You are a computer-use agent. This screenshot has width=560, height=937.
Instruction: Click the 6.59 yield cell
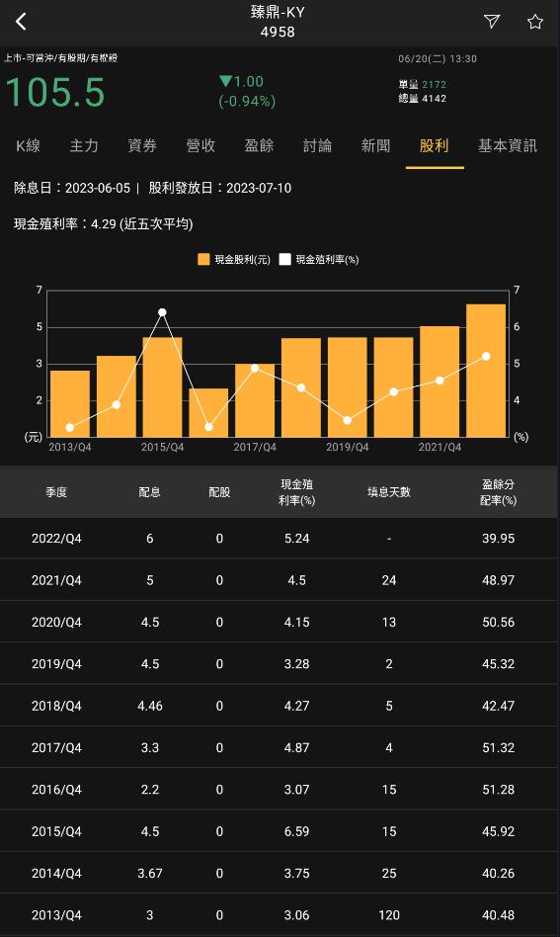tap(296, 831)
